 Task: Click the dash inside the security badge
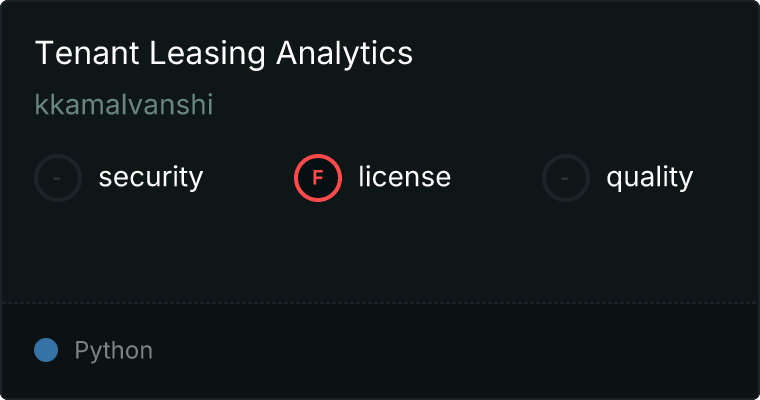(58, 178)
